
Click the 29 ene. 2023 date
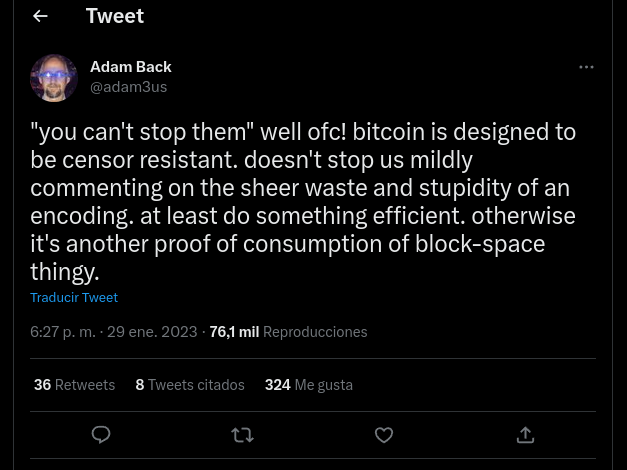click(x=153, y=332)
